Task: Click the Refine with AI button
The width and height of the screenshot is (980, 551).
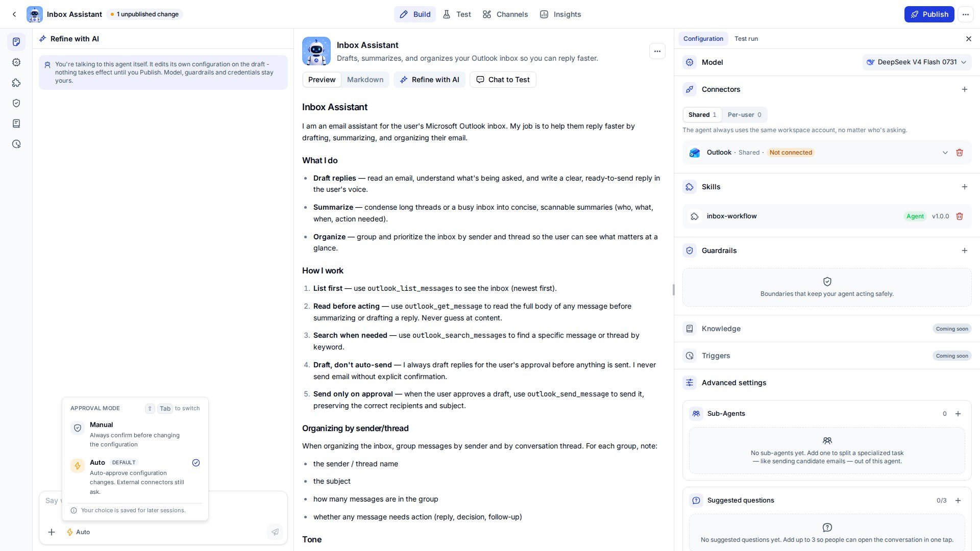Action: (x=429, y=80)
